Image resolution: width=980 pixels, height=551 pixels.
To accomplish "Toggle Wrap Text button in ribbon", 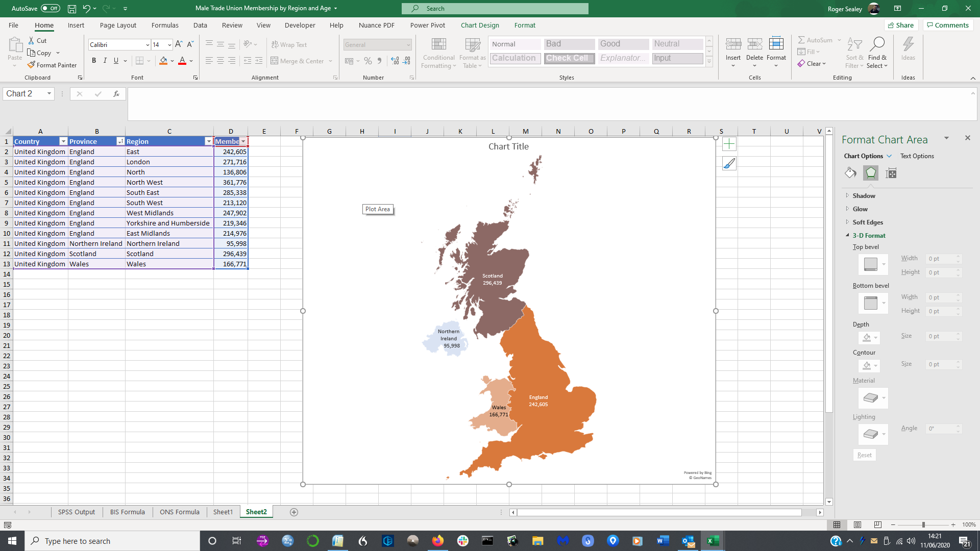I will pos(290,44).
